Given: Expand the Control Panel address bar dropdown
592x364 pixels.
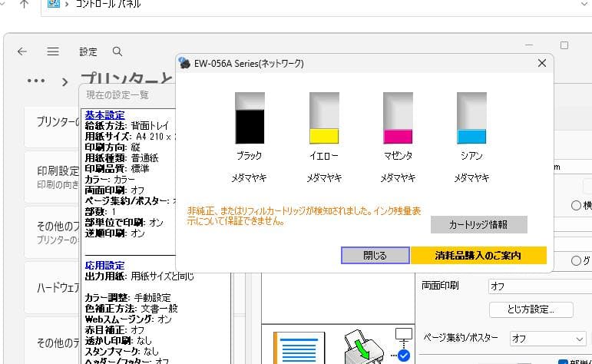Looking at the screenshot, I should point(584,4).
